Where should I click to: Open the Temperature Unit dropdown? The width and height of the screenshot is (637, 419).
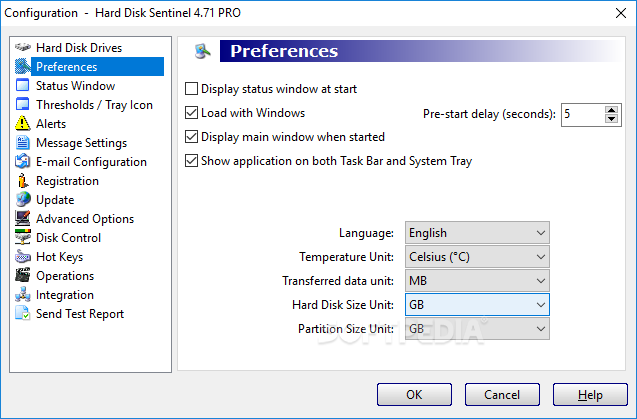pyautogui.click(x=477, y=257)
